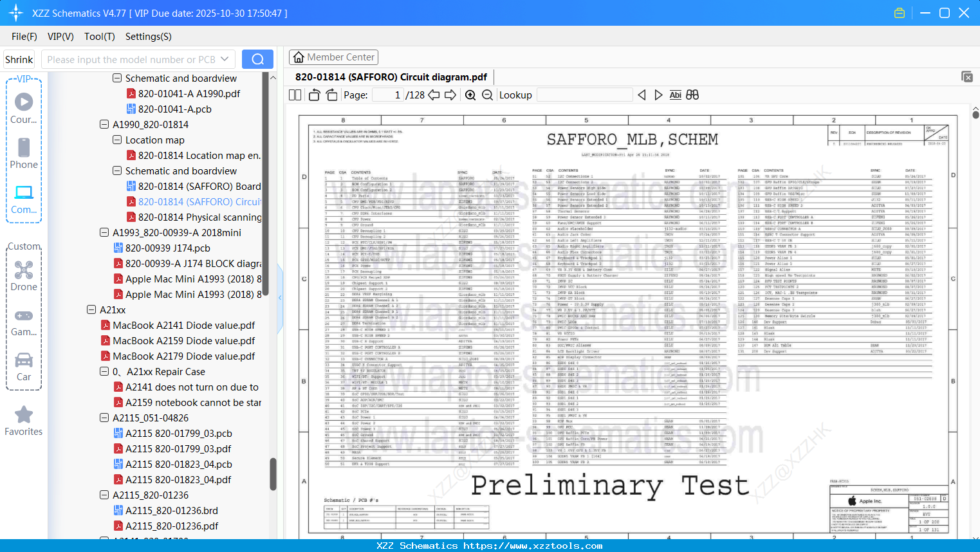Focus the model number search field
The height and width of the screenshot is (552, 980).
coord(132,59)
